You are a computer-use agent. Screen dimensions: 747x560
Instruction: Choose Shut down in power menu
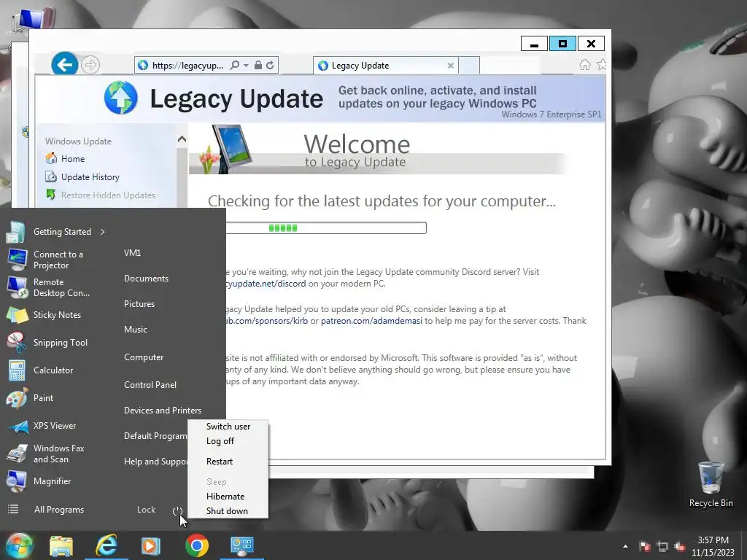tap(228, 511)
